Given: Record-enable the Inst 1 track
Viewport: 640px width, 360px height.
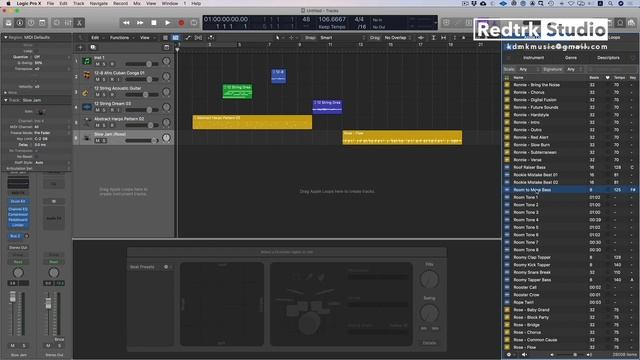Looking at the screenshot, I should click(x=112, y=64).
